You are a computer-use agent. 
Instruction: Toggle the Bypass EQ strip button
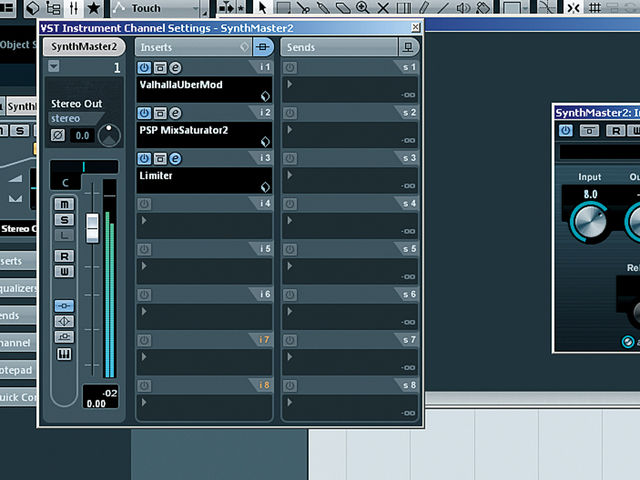64,321
